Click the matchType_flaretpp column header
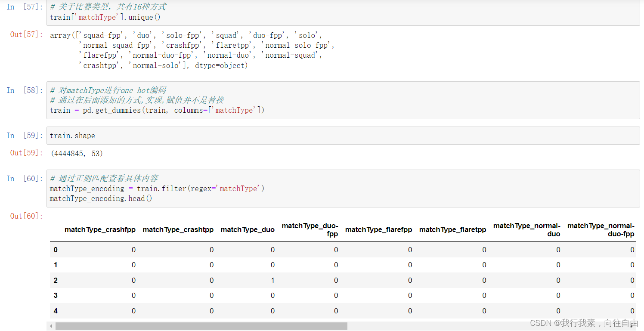This screenshot has width=644, height=331. click(453, 230)
